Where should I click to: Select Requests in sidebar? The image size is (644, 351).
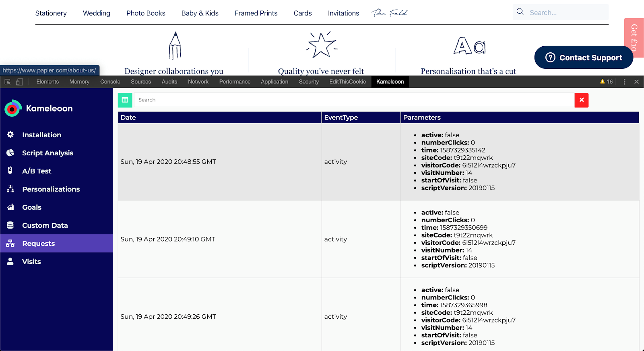click(x=56, y=243)
